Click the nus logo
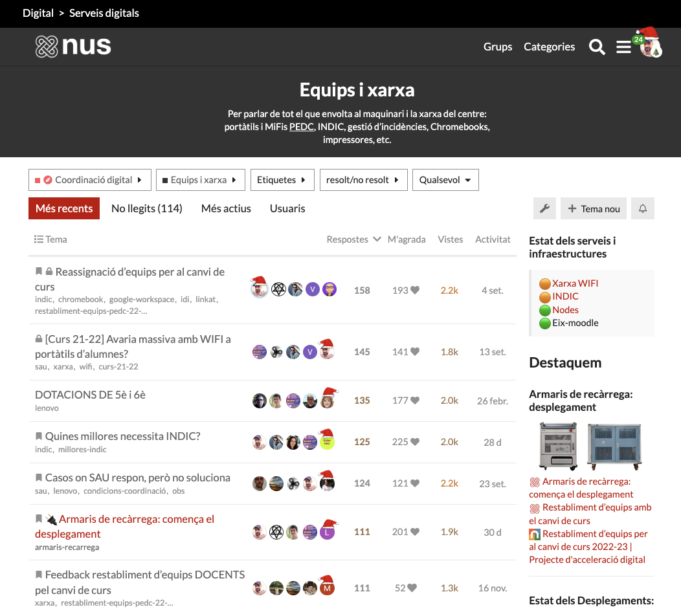 click(x=73, y=47)
